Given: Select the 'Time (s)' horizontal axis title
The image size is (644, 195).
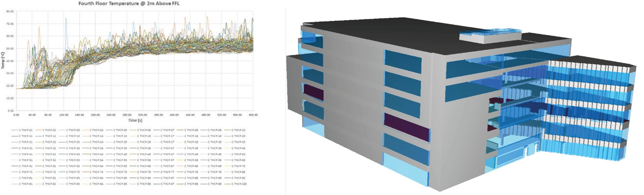Looking at the screenshot, I should tap(134, 121).
